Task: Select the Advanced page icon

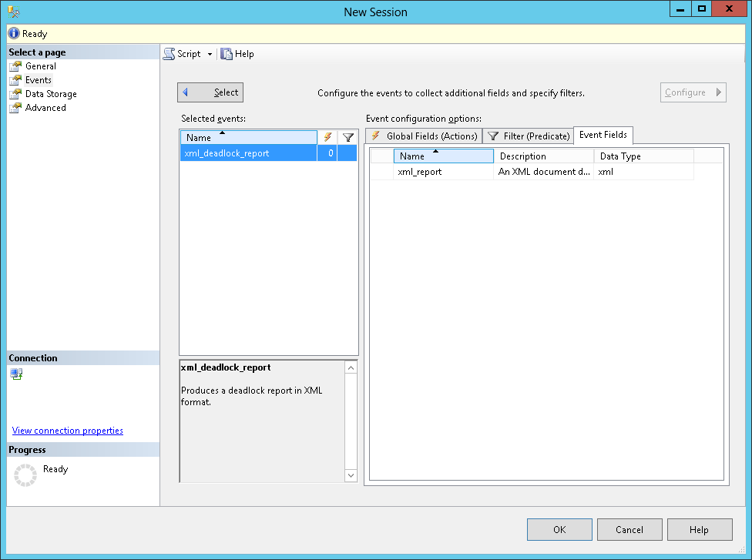Action: [x=16, y=108]
